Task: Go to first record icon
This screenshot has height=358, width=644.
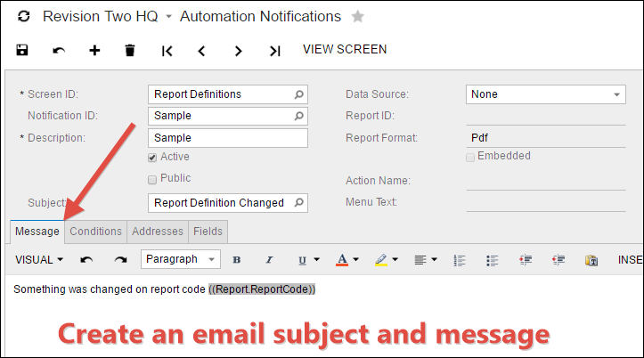Action: pos(166,51)
